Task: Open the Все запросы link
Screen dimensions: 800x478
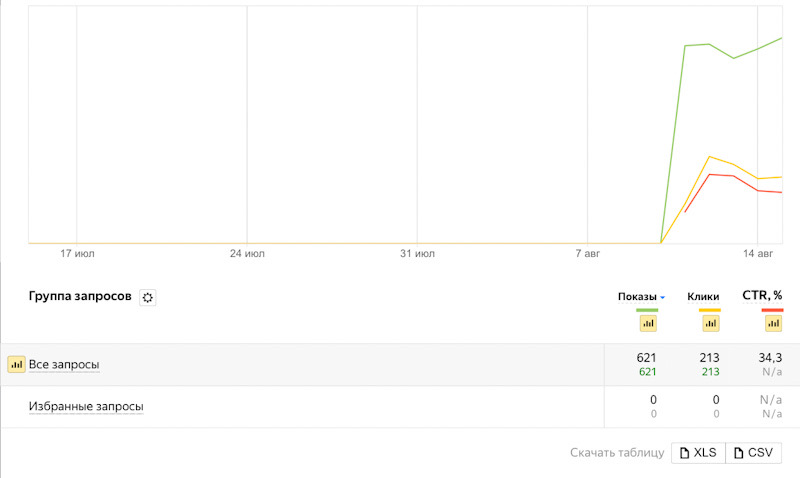Action: point(64,365)
